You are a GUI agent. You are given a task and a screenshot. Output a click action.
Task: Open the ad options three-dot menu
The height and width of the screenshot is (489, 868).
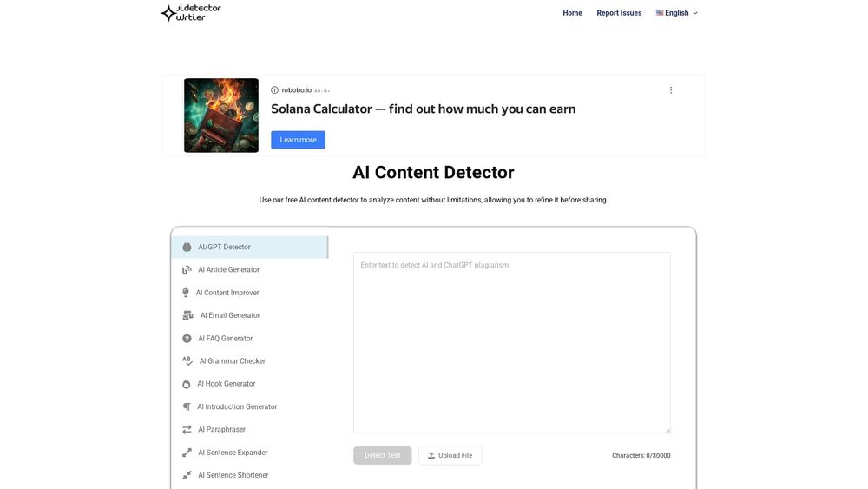671,90
